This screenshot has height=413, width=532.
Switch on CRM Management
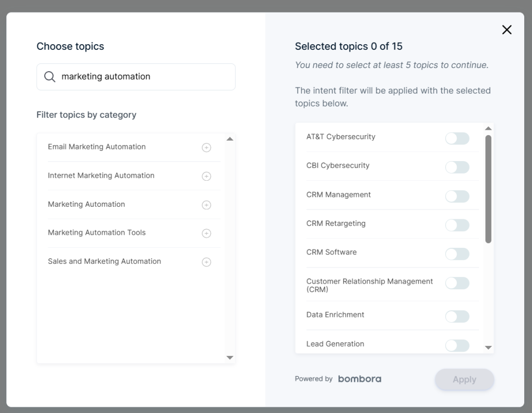point(457,196)
